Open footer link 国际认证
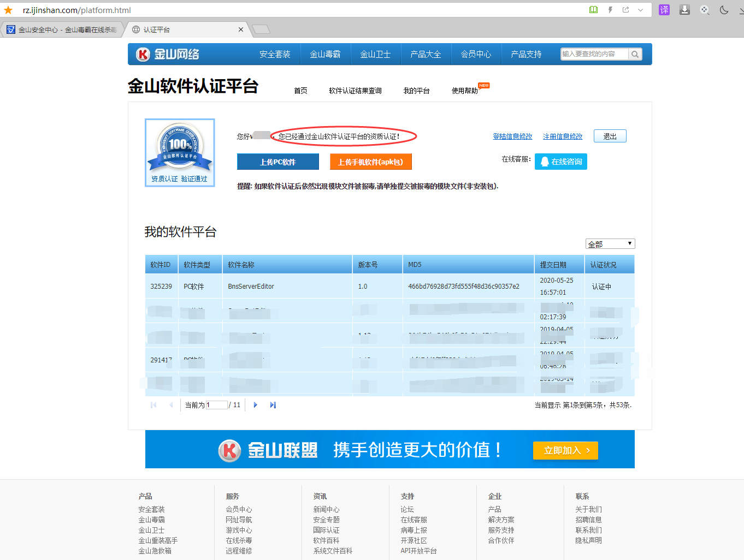The image size is (744, 560). point(326,530)
